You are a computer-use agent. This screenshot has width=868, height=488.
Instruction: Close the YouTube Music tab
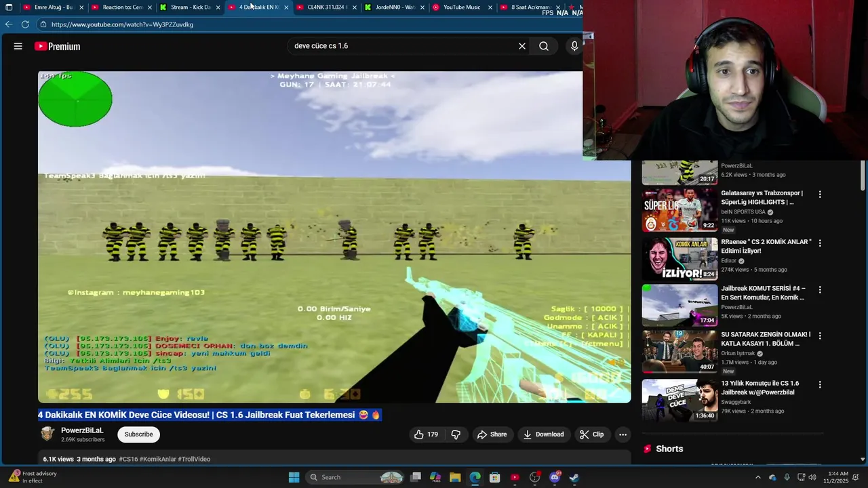490,7
